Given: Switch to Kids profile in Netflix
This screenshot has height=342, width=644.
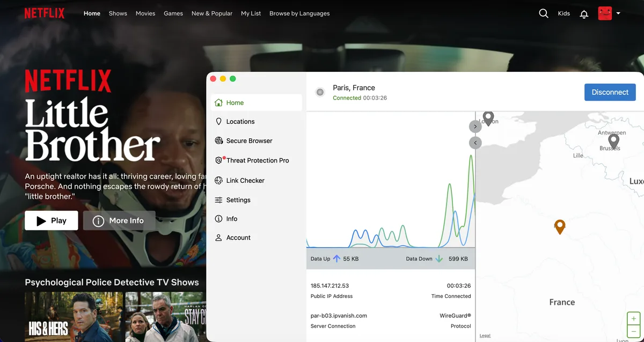Looking at the screenshot, I should click(563, 13).
